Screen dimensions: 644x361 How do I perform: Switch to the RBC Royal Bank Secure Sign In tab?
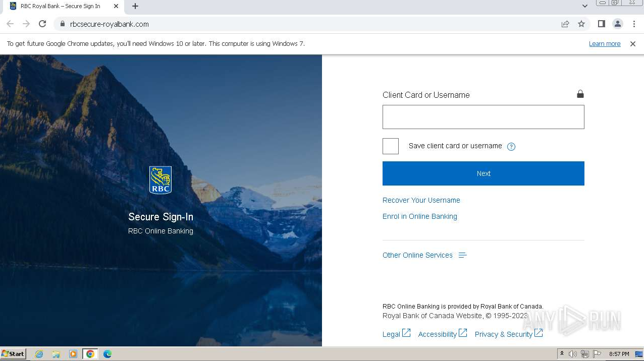click(x=61, y=6)
